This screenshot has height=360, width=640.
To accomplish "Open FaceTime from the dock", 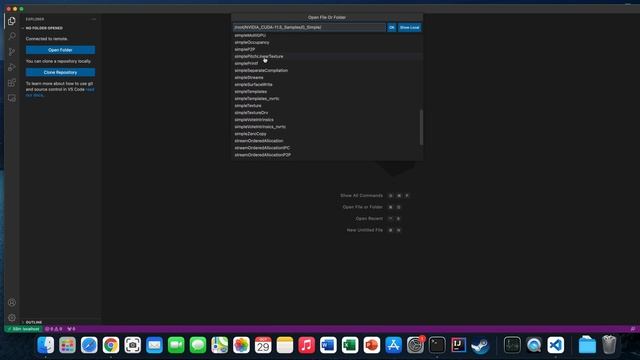I will pyautogui.click(x=176, y=345).
